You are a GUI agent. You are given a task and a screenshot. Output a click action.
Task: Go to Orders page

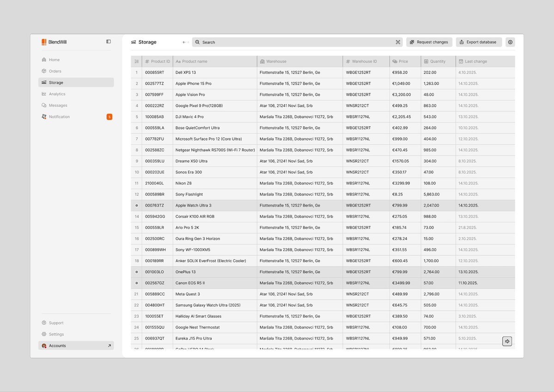(76, 71)
